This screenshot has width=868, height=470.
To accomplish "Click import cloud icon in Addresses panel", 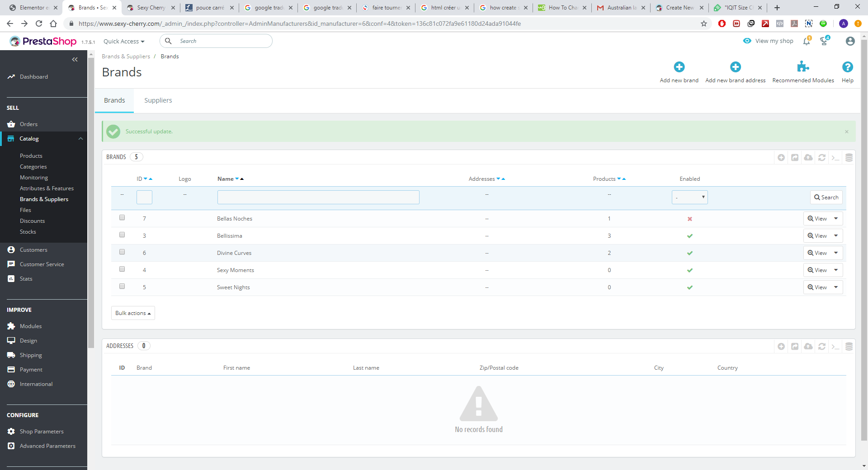I will (x=808, y=346).
